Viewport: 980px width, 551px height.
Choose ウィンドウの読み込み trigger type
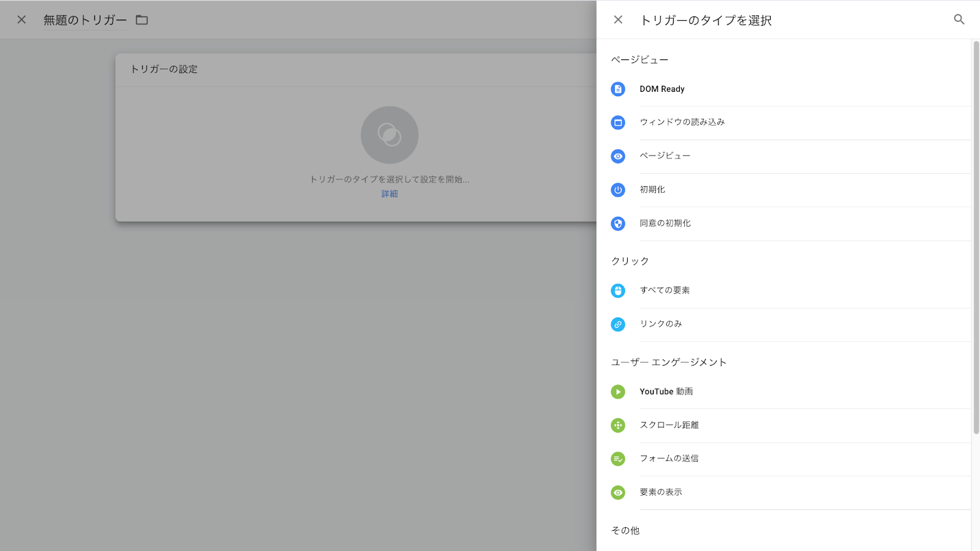tap(784, 122)
